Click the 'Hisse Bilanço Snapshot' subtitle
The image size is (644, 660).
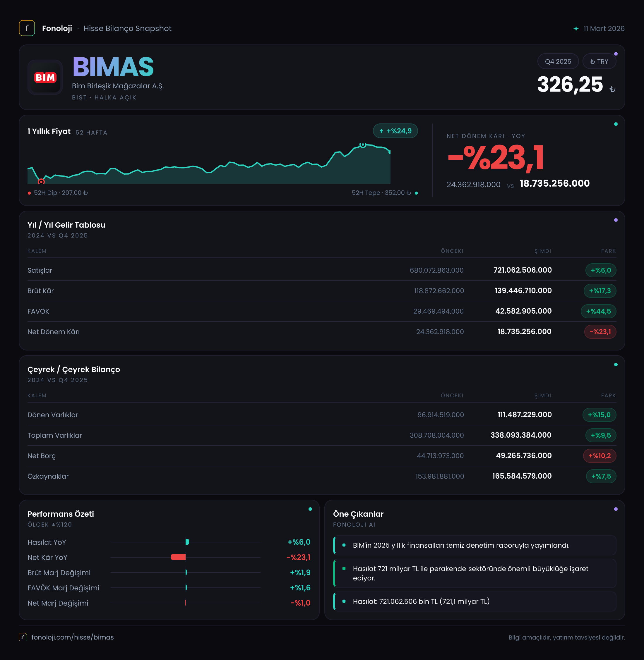[x=128, y=28]
